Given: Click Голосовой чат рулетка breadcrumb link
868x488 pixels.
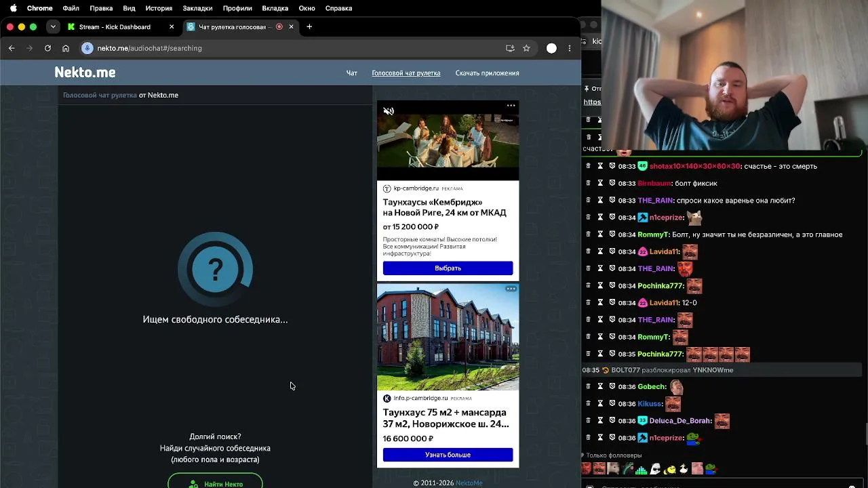Looking at the screenshot, I should click(x=100, y=95).
